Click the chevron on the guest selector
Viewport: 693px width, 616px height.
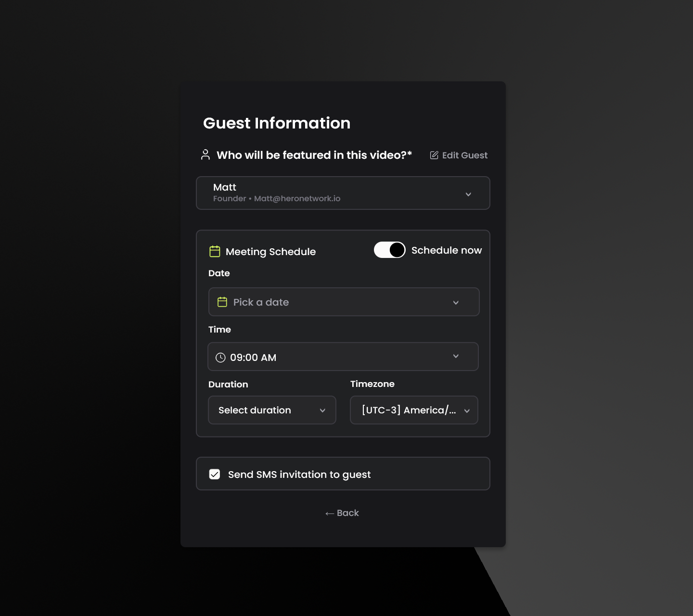click(x=468, y=194)
